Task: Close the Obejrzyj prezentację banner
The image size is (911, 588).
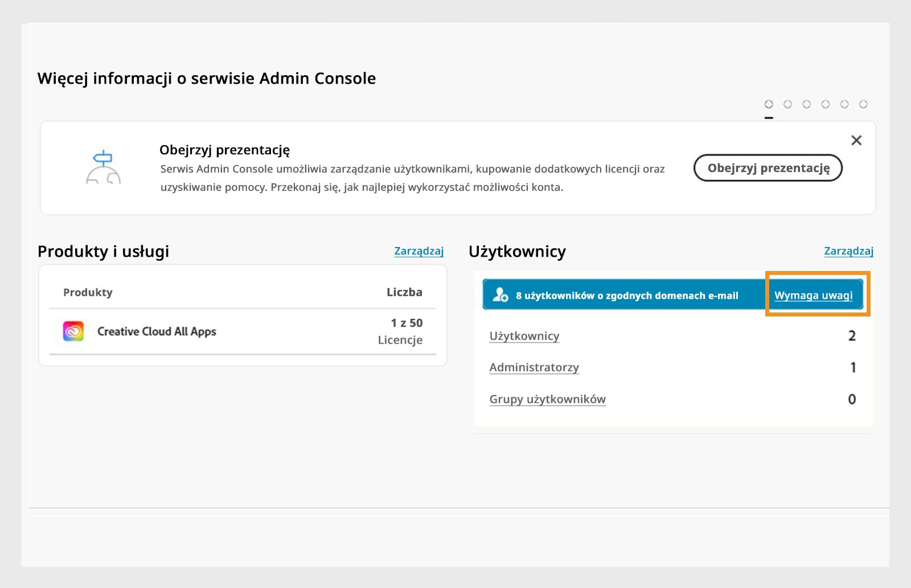Action: tap(856, 140)
